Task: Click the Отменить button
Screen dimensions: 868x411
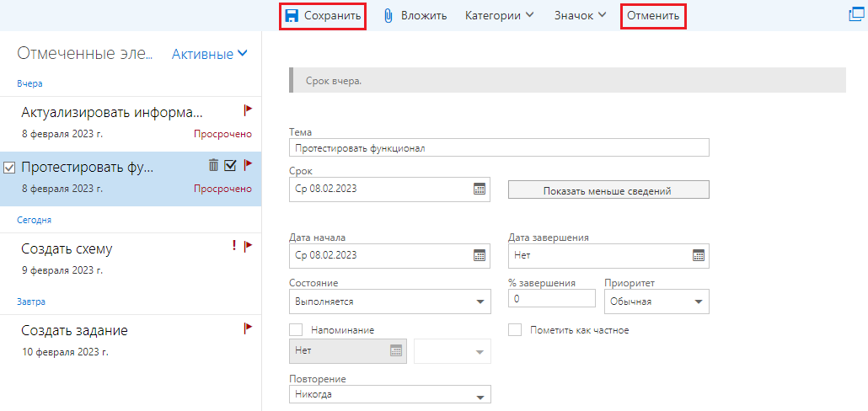Action: [x=653, y=16]
